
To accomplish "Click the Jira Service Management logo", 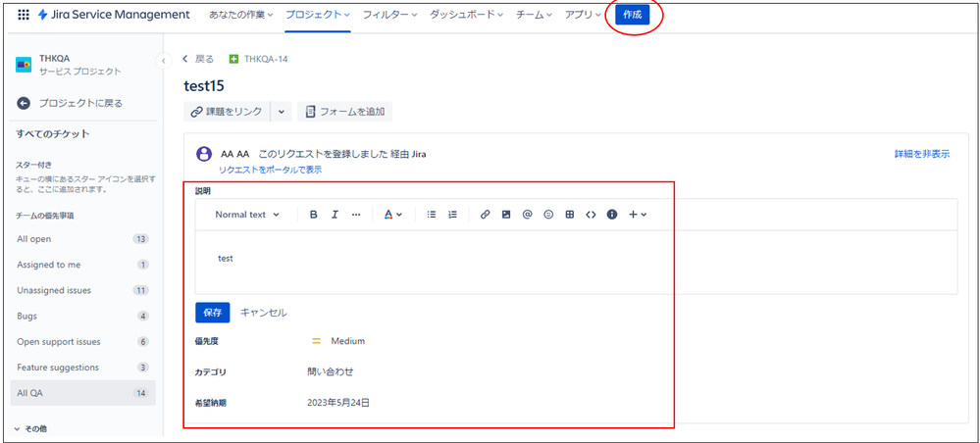I will tap(114, 15).
